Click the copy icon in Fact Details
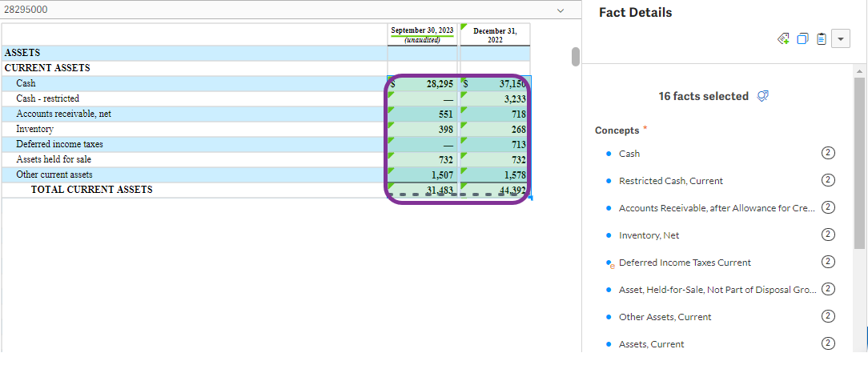Viewport: 868px width, 365px height. tap(802, 39)
